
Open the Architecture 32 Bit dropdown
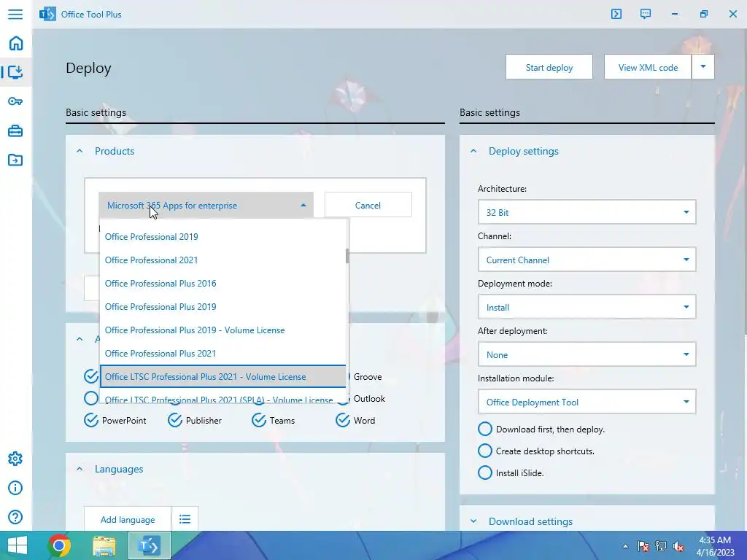tap(587, 212)
